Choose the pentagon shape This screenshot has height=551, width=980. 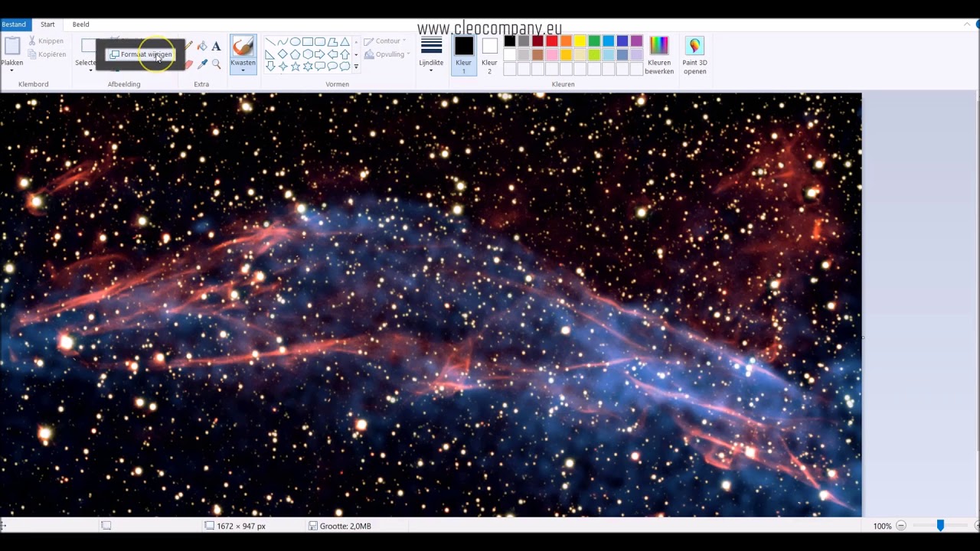295,54
